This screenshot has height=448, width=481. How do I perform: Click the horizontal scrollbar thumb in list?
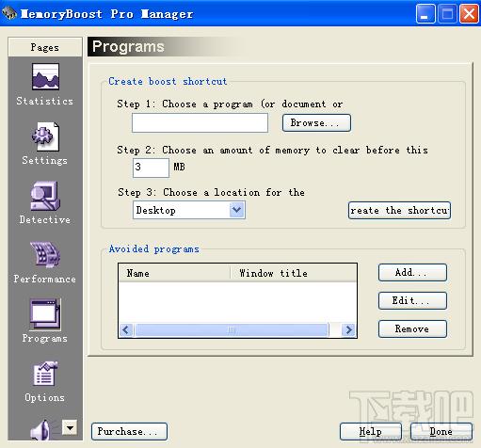pos(232,329)
